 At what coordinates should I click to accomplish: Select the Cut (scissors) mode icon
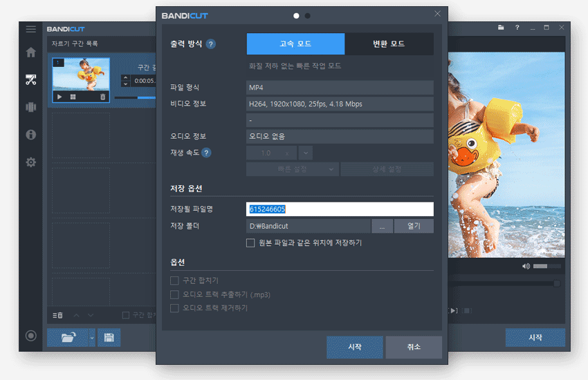pos(30,79)
